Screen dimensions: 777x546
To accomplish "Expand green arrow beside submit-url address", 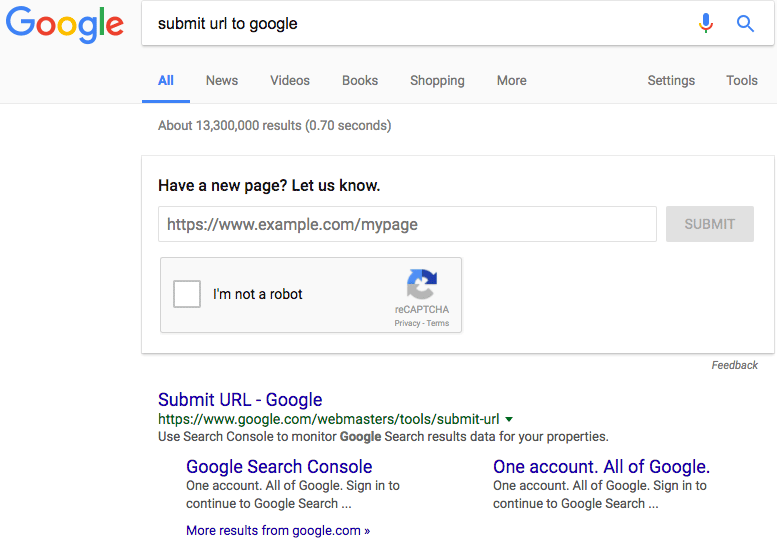I will 509,419.
